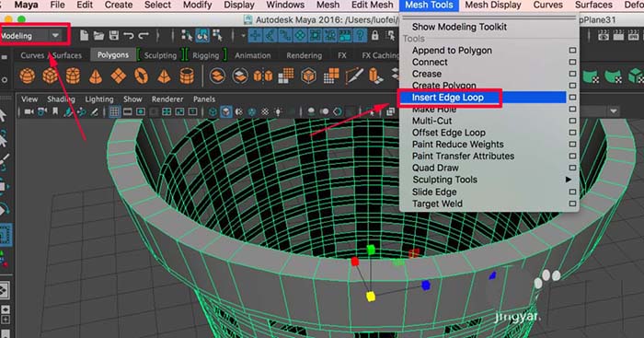Open the FX shelf tab

(341, 55)
